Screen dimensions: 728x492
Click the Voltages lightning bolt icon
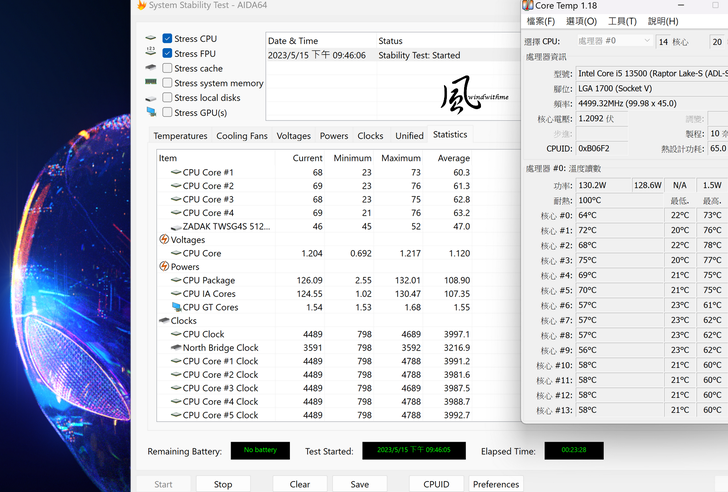pos(164,240)
